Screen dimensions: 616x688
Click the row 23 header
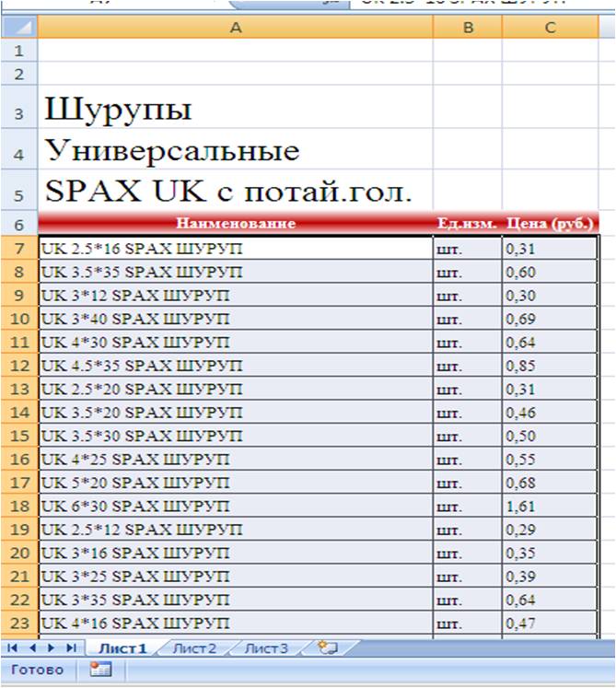click(x=18, y=622)
